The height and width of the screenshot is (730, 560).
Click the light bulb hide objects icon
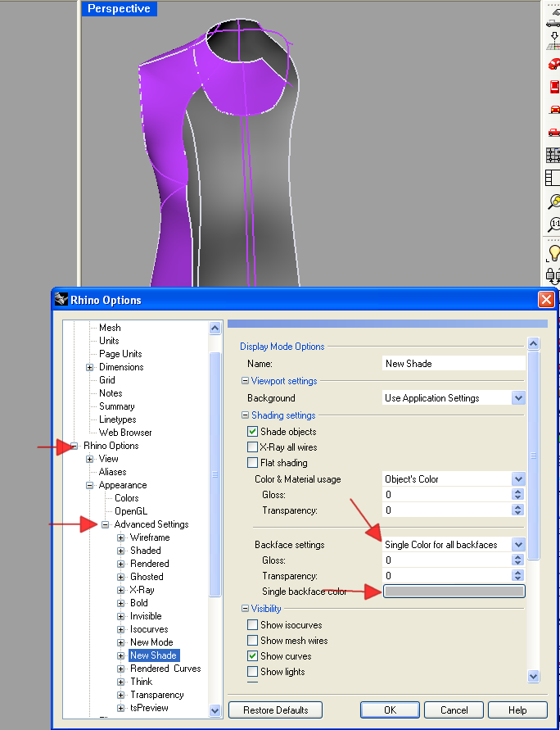tap(553, 253)
